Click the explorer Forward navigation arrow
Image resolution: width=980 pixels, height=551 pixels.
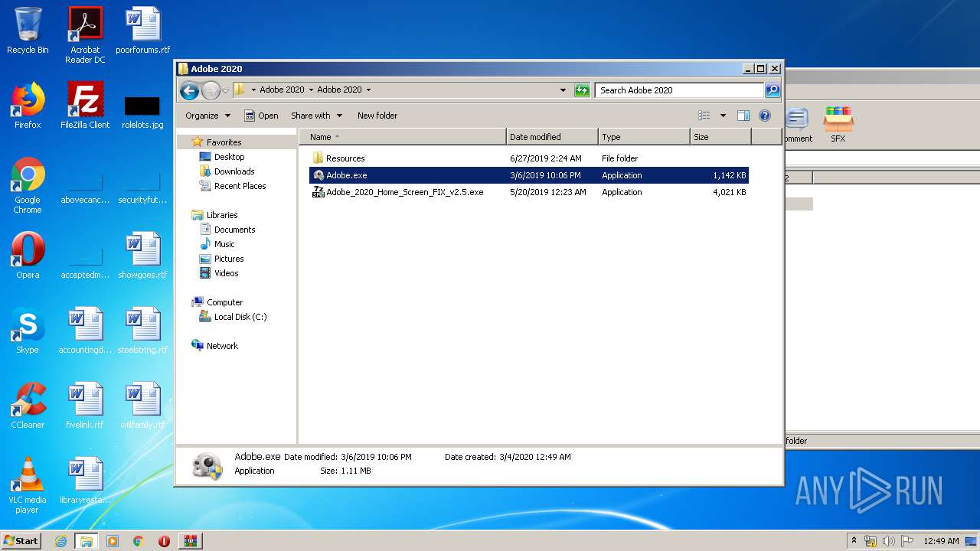(211, 90)
